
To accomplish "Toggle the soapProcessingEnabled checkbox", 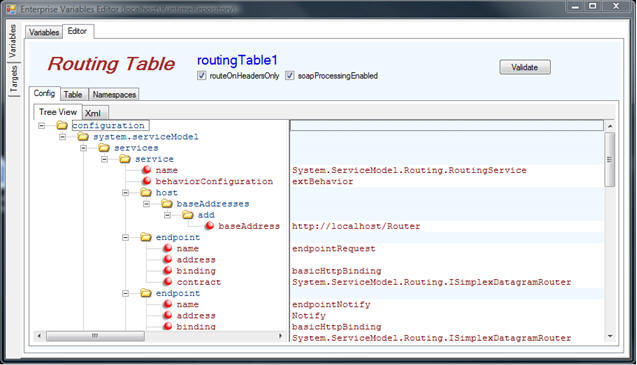I will 289,76.
